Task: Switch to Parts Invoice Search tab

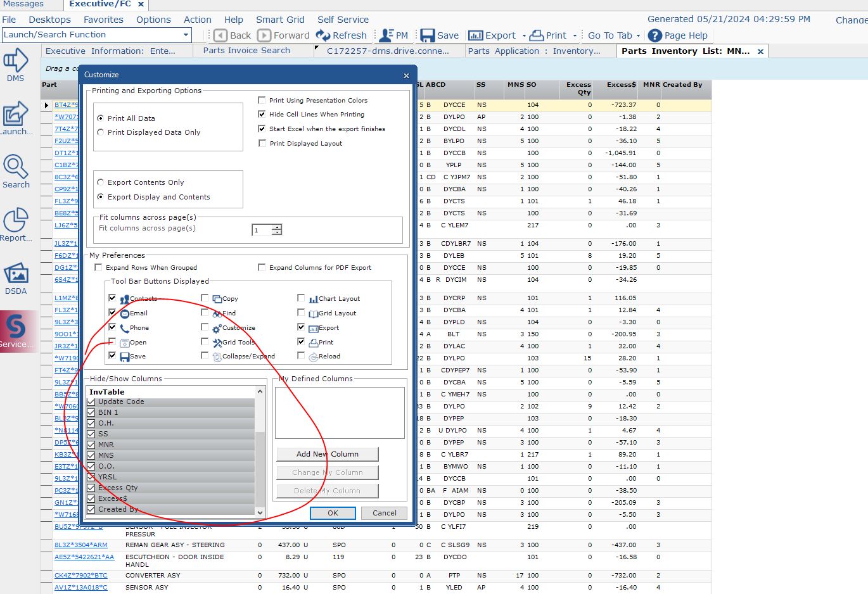Action: (x=246, y=51)
